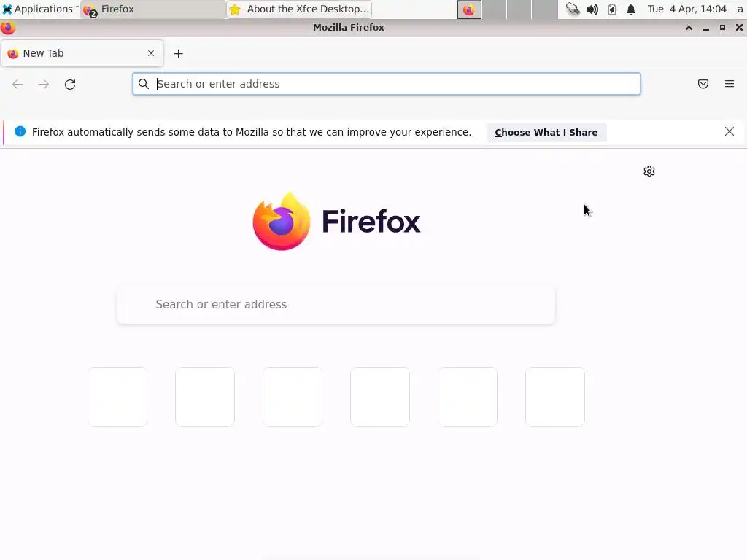Switch to Firefox taskbar window button
Screen dimensions: 747x560
(153, 9)
